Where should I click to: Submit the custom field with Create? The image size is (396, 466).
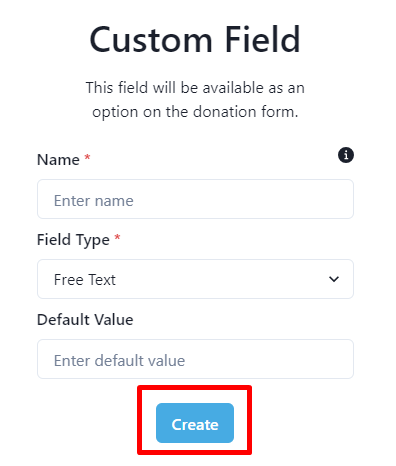tap(195, 423)
